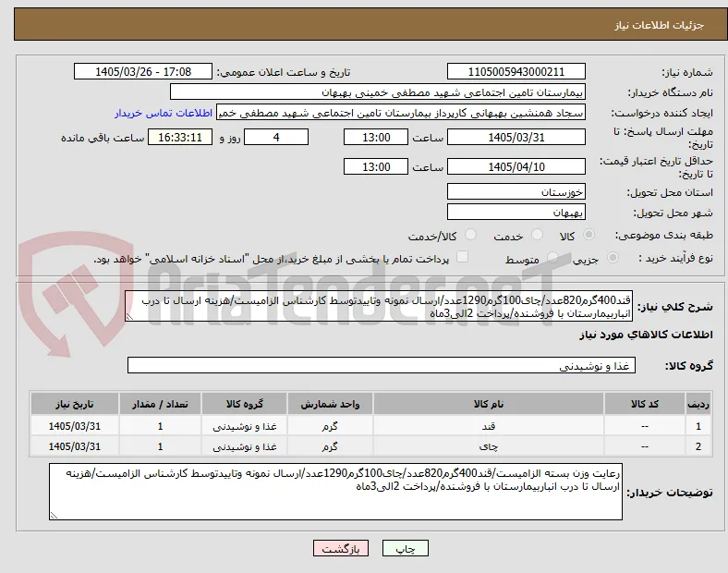Click the unit cell گرم in the قند row

coord(330,426)
